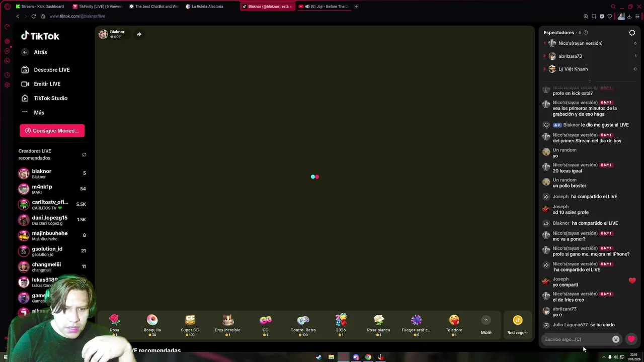Share the live with arrow icon

pos(139,34)
